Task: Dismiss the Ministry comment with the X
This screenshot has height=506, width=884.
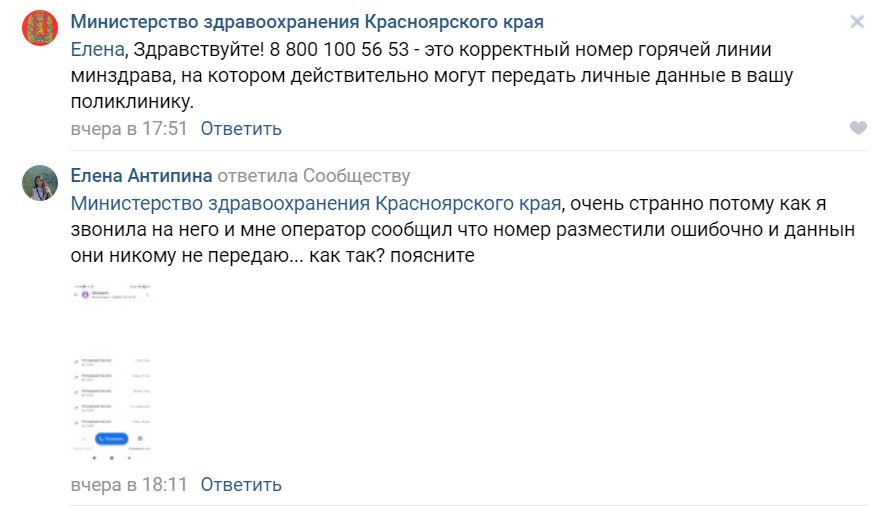Action: point(857,22)
